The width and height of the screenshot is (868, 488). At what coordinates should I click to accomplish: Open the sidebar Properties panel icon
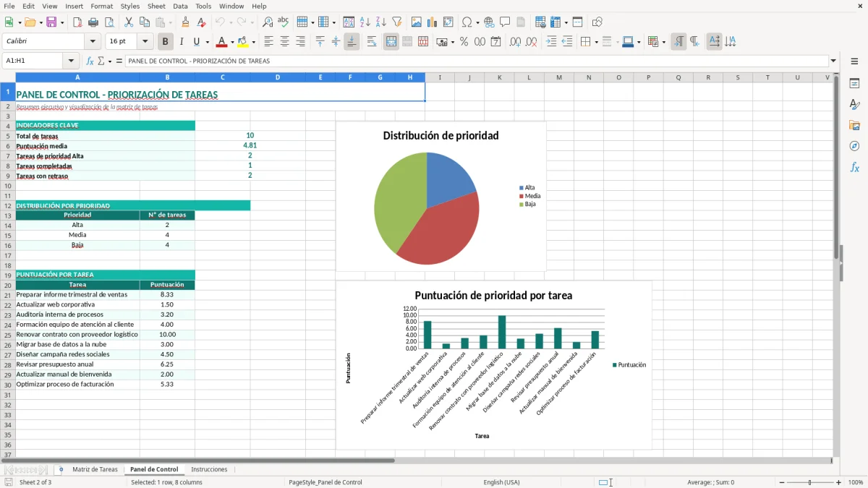pyautogui.click(x=854, y=84)
